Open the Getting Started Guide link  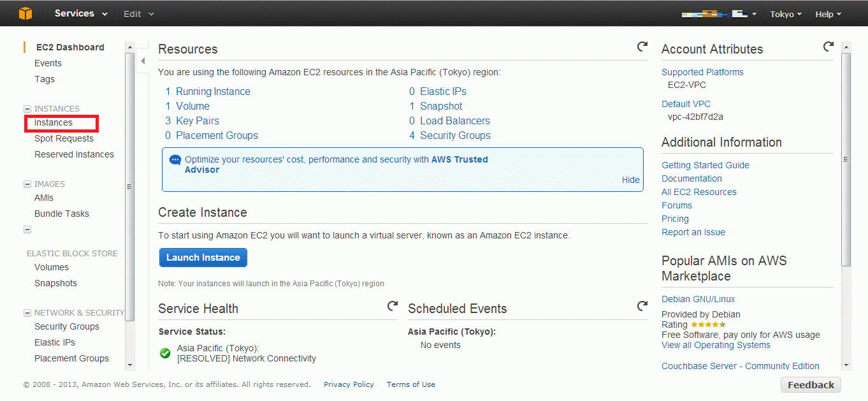click(x=705, y=165)
